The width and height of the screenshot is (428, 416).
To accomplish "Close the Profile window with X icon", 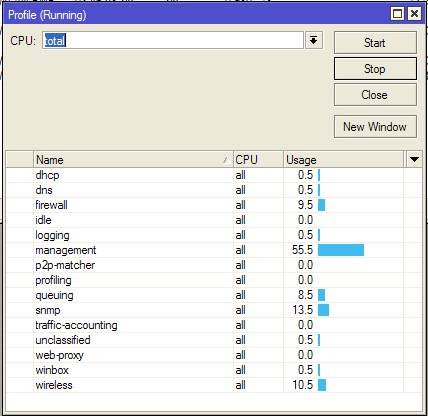I will coord(414,14).
